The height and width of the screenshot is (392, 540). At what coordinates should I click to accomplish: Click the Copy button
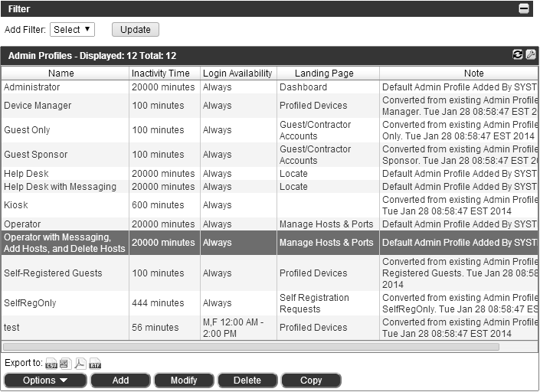click(x=311, y=381)
